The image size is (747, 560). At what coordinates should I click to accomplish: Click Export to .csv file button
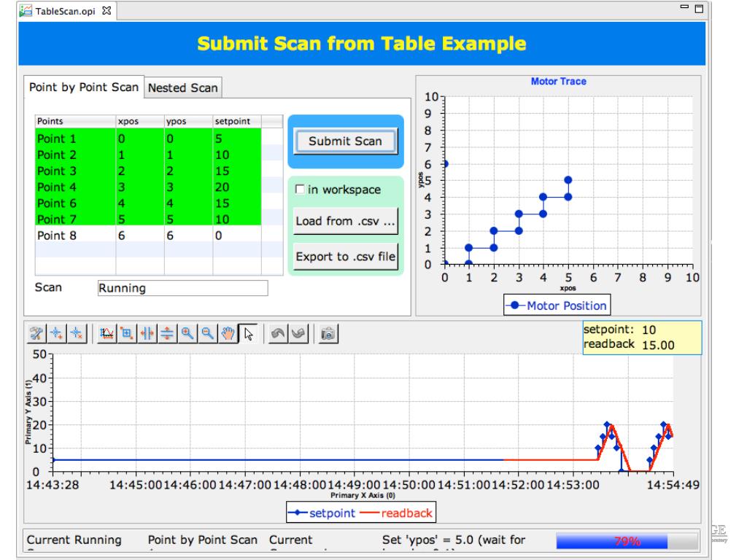coord(345,257)
